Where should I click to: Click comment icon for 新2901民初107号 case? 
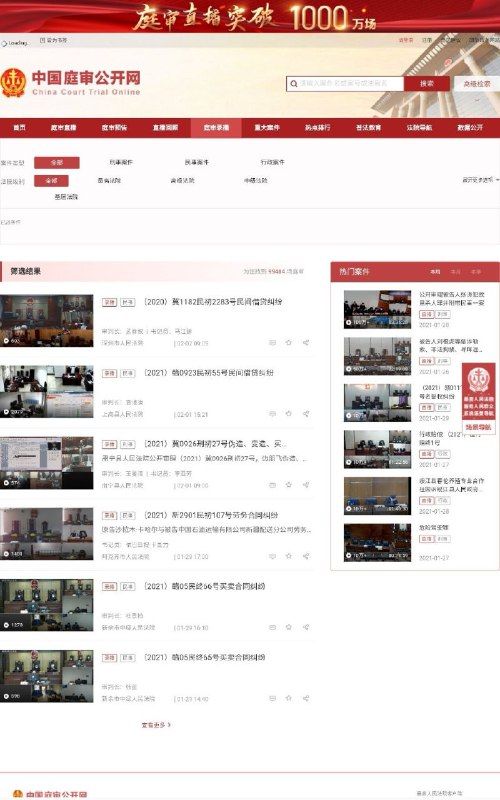[272, 556]
